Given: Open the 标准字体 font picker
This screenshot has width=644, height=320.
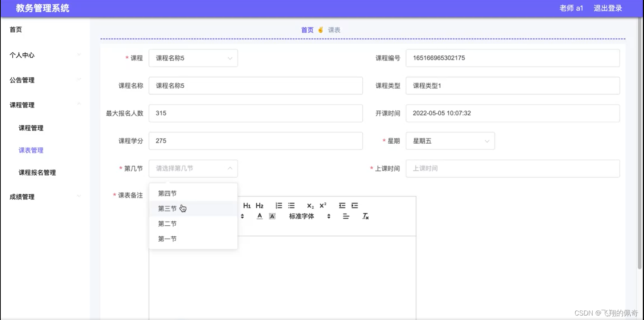Looking at the screenshot, I should pos(310,216).
